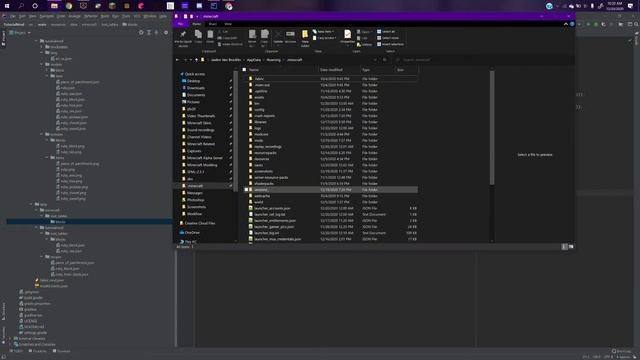Open the New item dropdown in ribbon
Image resolution: width=640 pixels, height=360 pixels.
pos(323,31)
